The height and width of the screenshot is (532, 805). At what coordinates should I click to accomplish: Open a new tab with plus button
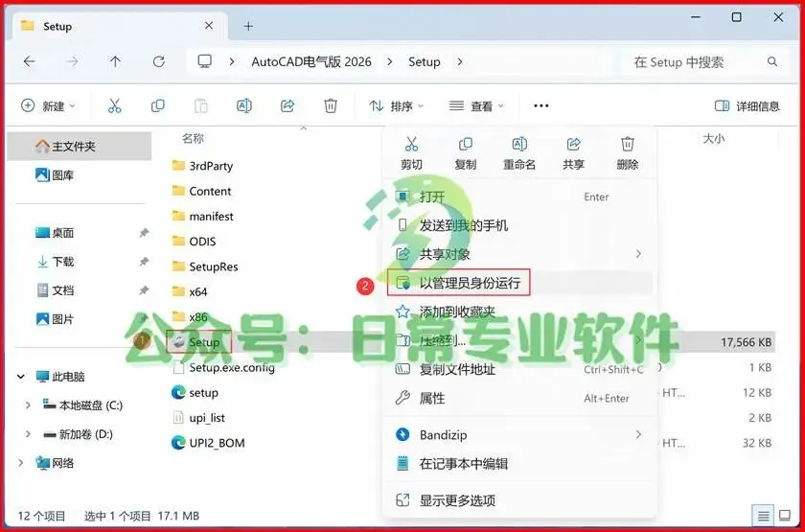coord(248,26)
